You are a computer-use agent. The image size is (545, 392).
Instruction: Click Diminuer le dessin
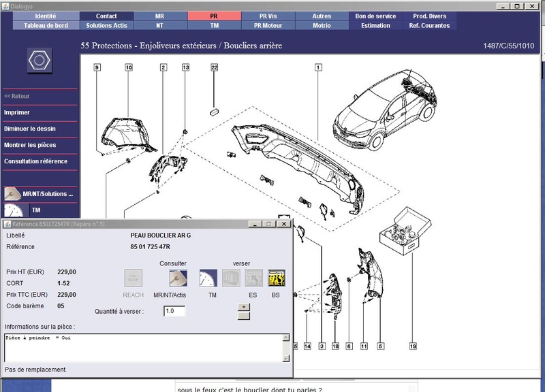[30, 129]
